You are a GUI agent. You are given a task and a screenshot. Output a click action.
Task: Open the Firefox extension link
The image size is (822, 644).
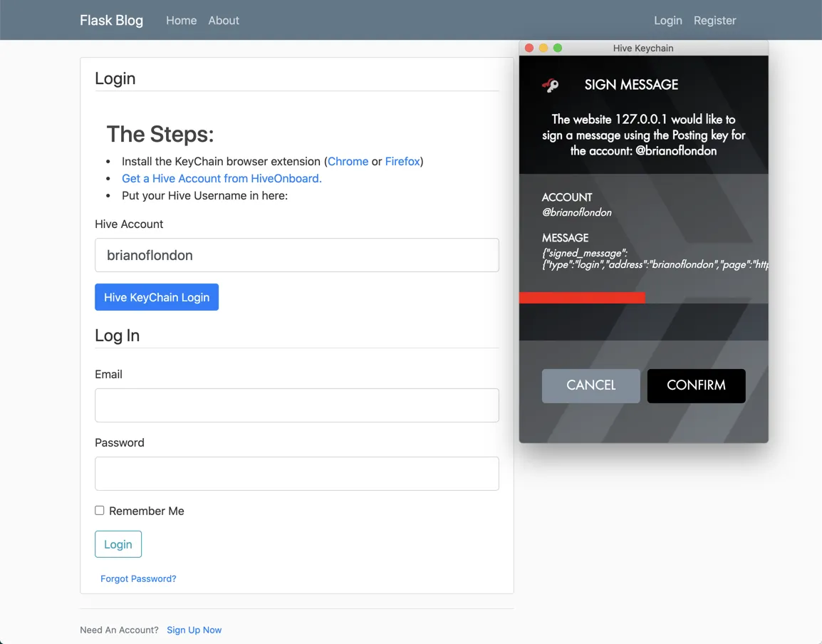tap(402, 161)
